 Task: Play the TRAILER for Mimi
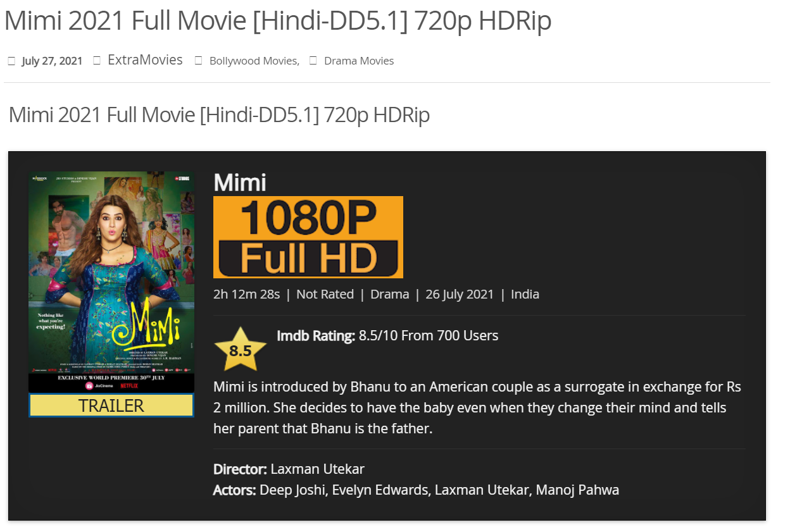pos(111,405)
